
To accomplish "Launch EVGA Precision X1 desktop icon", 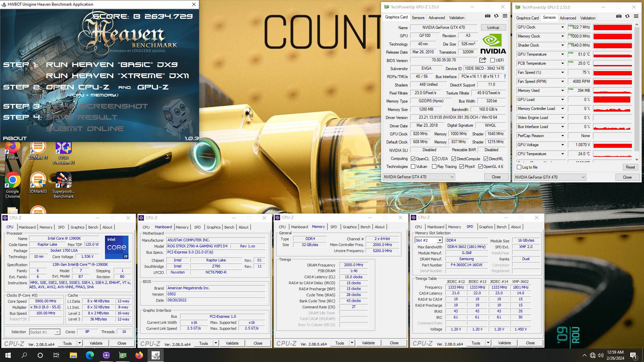I will click(x=63, y=153).
